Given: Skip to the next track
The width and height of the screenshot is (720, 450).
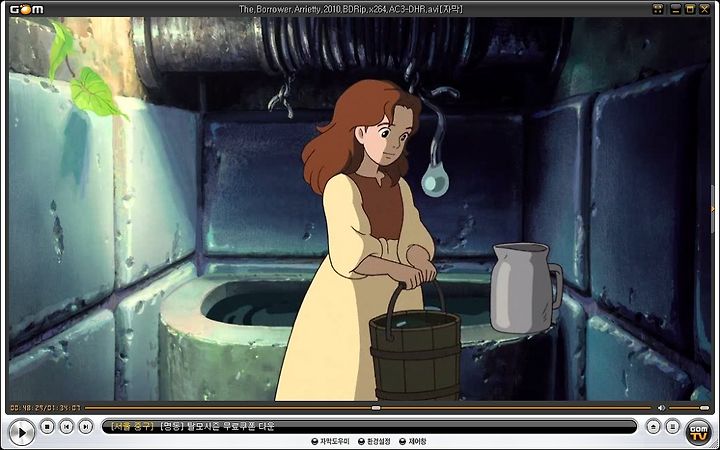Looking at the screenshot, I should tap(85, 427).
